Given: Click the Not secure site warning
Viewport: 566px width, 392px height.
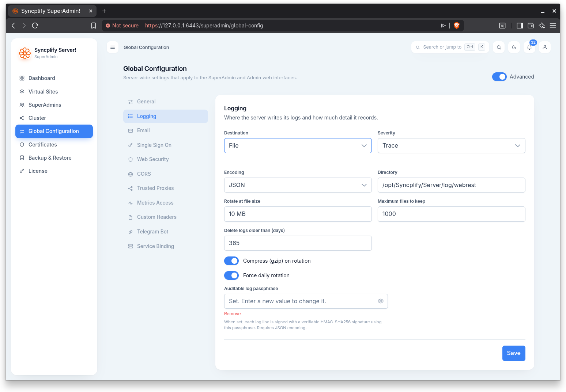Looking at the screenshot, I should tap(122, 26).
